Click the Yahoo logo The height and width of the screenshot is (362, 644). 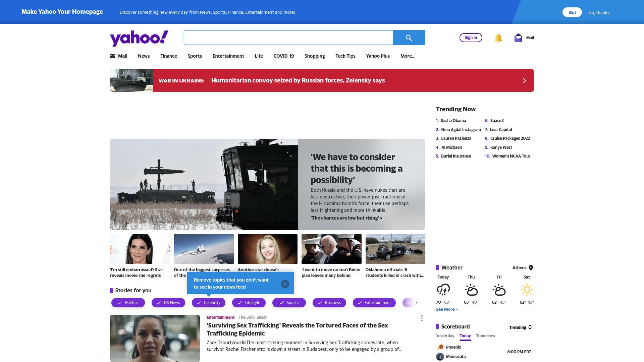click(139, 38)
